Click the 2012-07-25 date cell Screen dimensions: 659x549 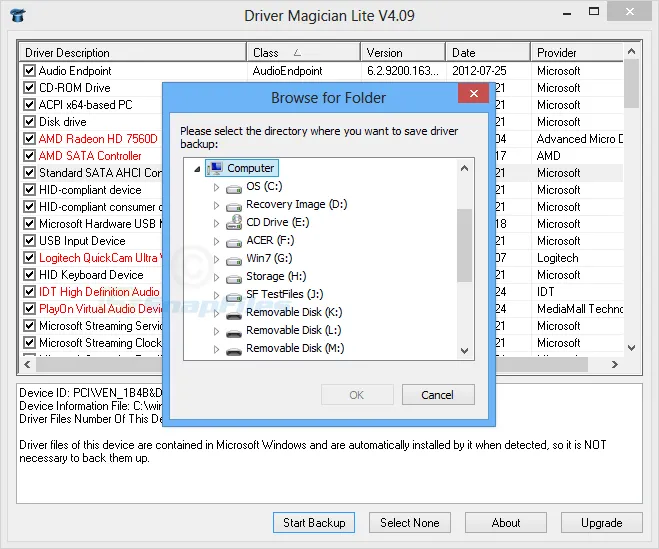coord(479,71)
